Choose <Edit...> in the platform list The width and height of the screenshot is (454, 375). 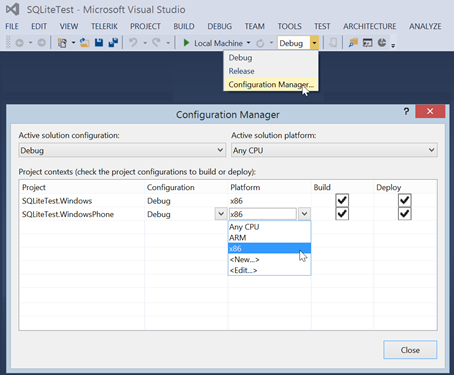269,270
